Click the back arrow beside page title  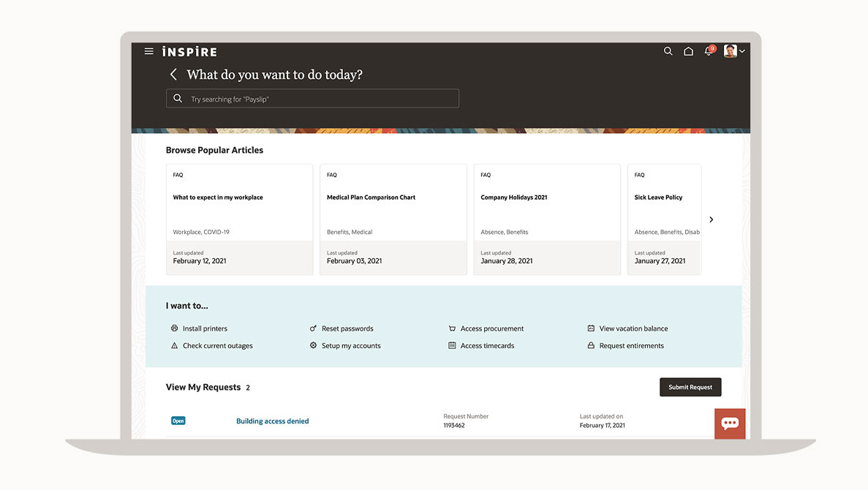click(173, 75)
